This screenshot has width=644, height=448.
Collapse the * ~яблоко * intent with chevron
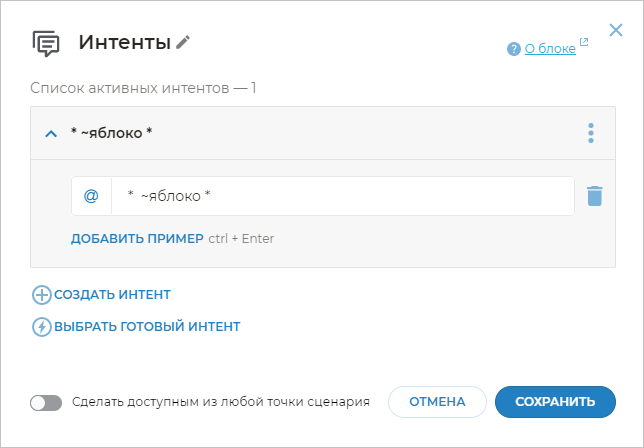pyautogui.click(x=51, y=133)
